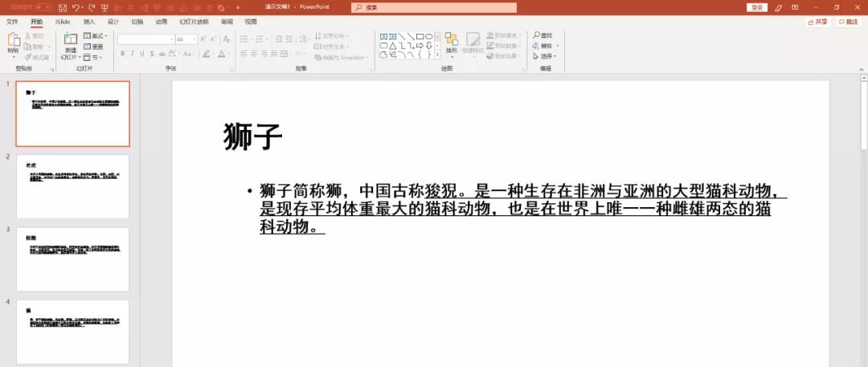
Task: Select the down arrow shape in gallery
Action: tap(428, 46)
